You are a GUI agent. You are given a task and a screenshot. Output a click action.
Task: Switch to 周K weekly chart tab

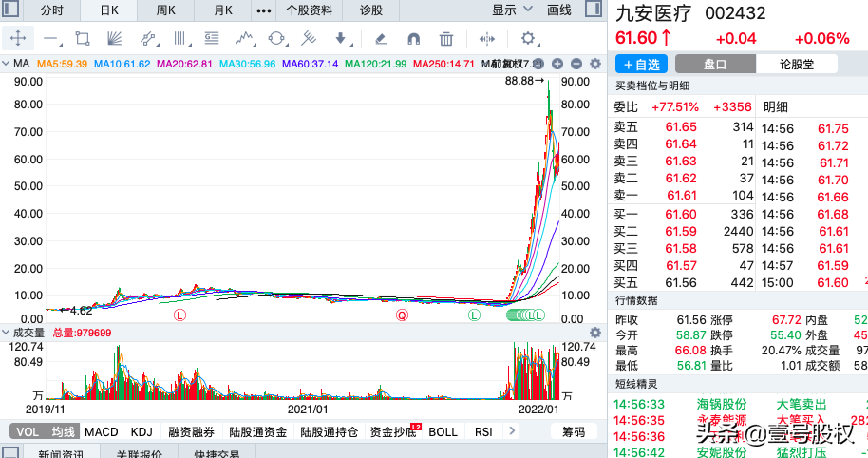(165, 10)
